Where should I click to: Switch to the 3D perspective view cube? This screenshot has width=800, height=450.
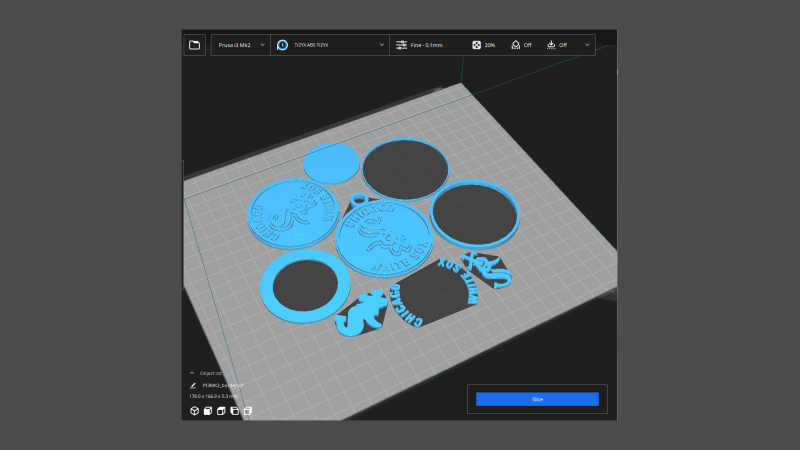(x=192, y=410)
